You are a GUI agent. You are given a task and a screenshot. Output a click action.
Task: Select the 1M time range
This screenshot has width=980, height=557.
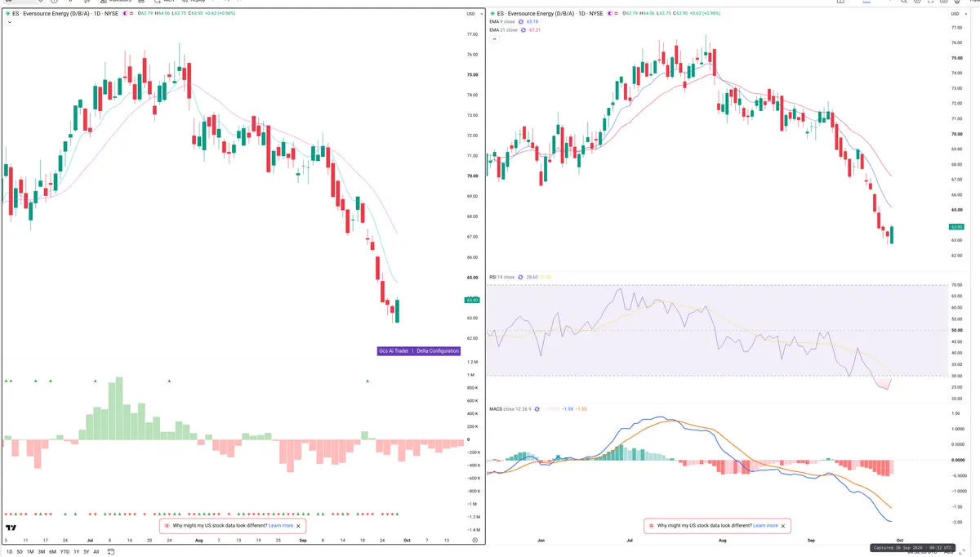click(30, 552)
